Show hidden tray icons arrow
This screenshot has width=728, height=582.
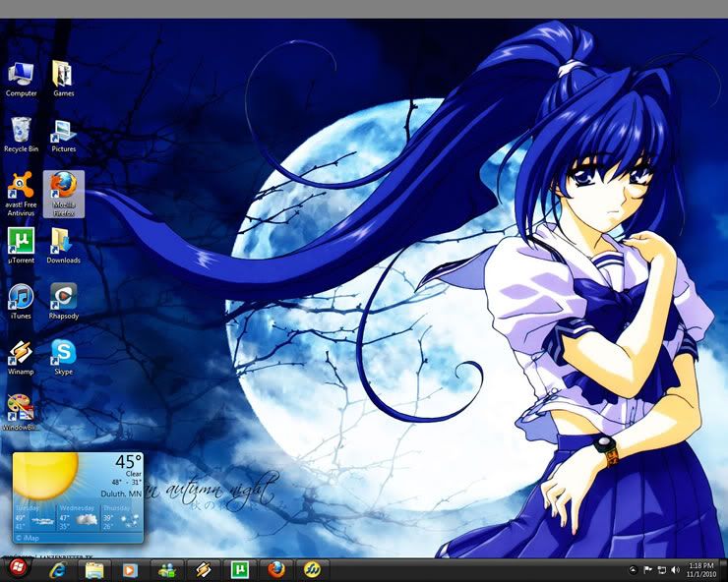633,570
